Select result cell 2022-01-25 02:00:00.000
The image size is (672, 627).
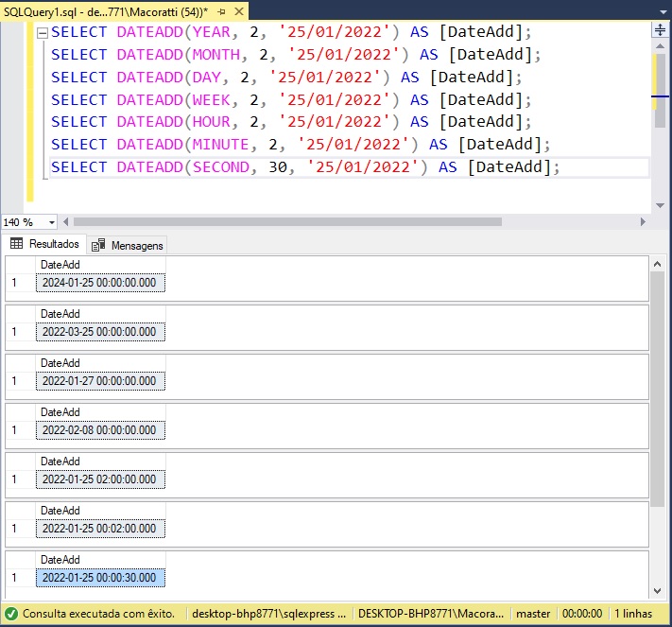100,479
